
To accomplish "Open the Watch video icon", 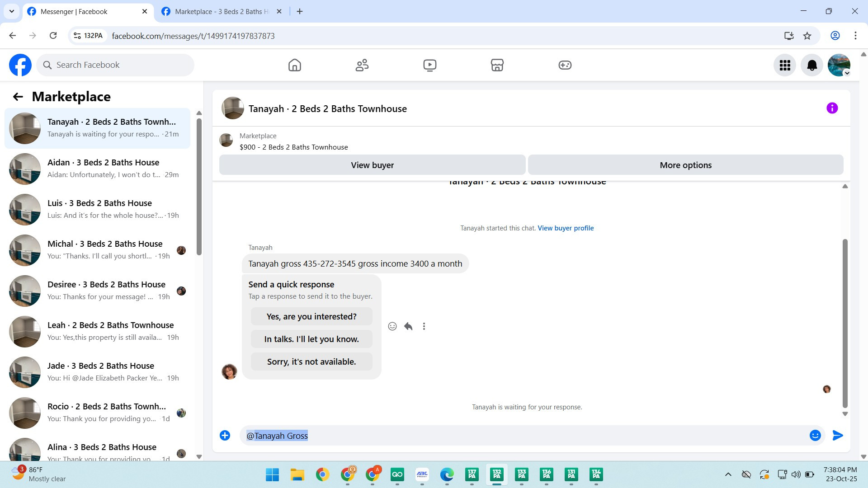I will coord(429,65).
